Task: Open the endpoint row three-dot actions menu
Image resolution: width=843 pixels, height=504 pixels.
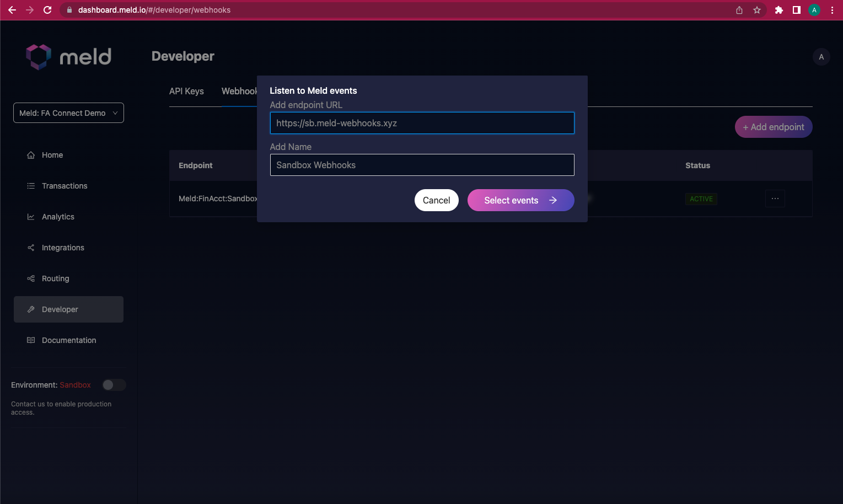Action: click(x=775, y=199)
